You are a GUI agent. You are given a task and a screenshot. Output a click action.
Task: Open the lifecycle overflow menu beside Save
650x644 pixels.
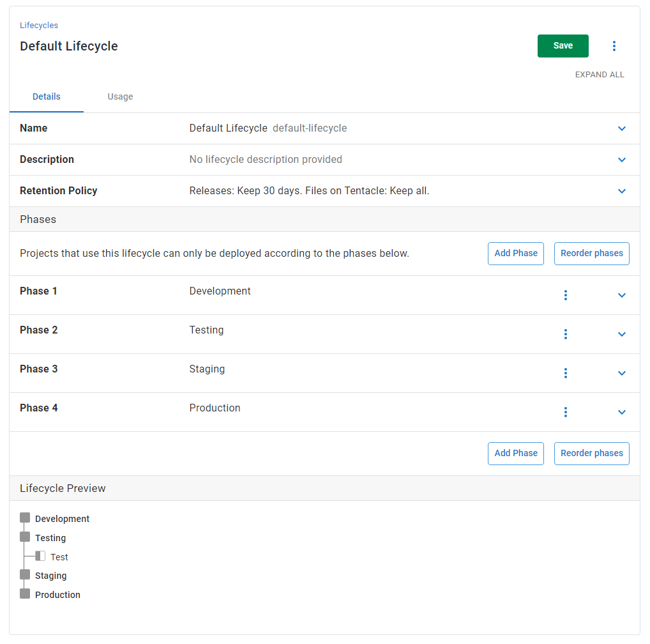(614, 46)
